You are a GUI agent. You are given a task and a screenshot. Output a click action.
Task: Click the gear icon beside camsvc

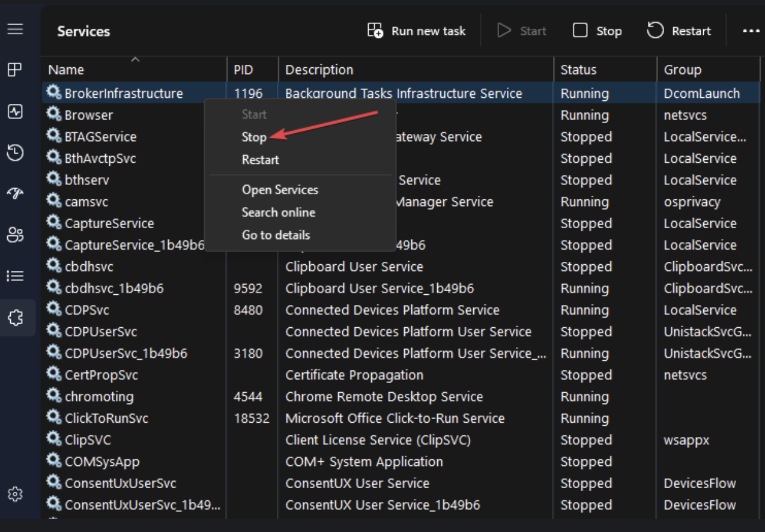point(54,201)
